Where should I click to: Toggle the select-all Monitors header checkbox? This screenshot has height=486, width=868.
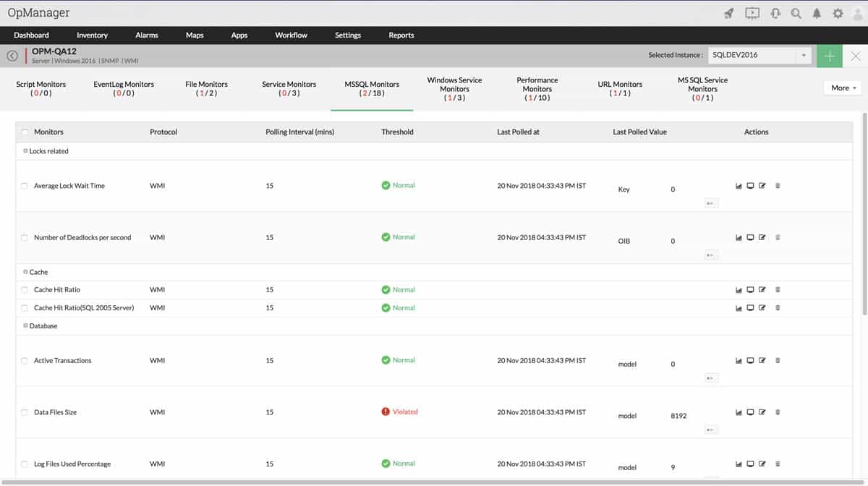(x=25, y=132)
